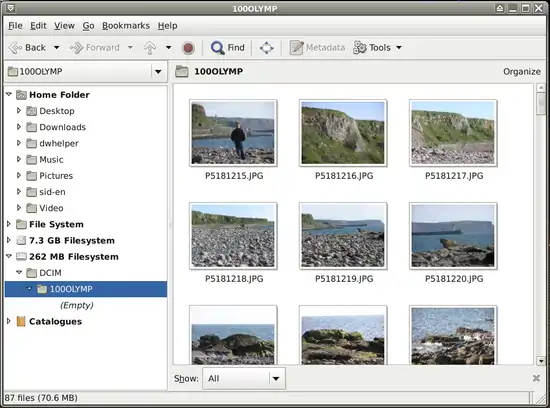Open Find with the magnifier icon
550x408 pixels.
click(217, 48)
